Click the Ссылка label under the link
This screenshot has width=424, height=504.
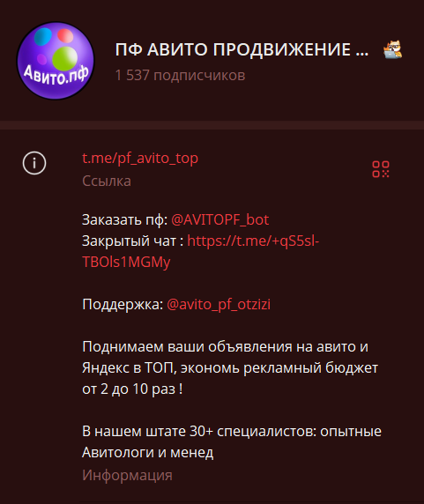point(107,181)
